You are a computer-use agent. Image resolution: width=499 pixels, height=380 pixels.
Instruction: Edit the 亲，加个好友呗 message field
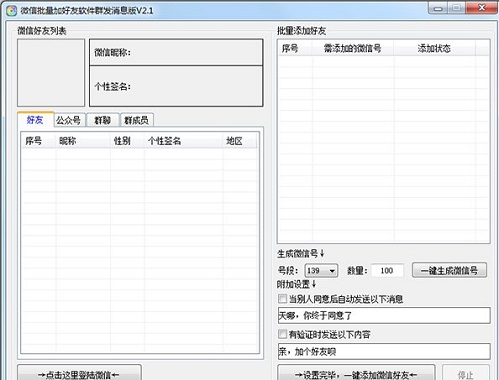click(x=384, y=351)
